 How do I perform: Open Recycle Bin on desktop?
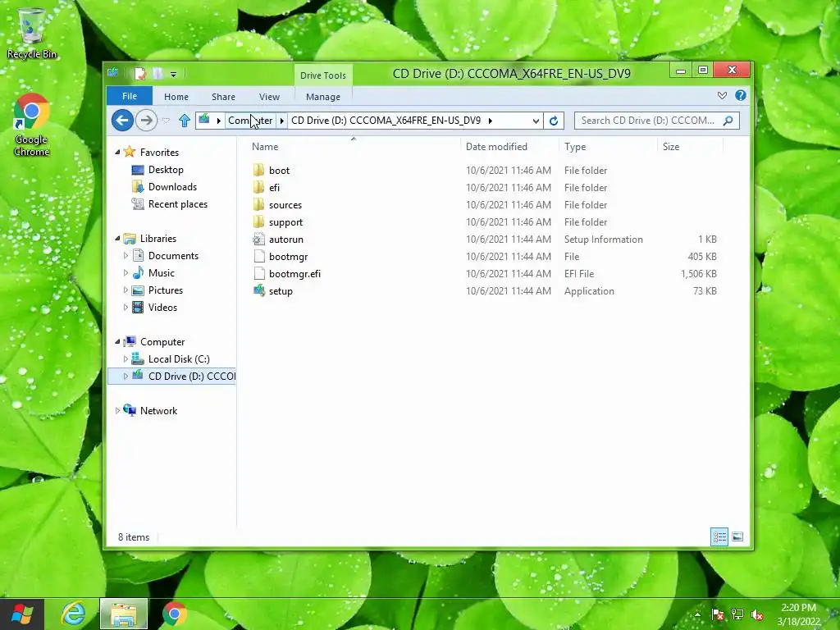32,33
